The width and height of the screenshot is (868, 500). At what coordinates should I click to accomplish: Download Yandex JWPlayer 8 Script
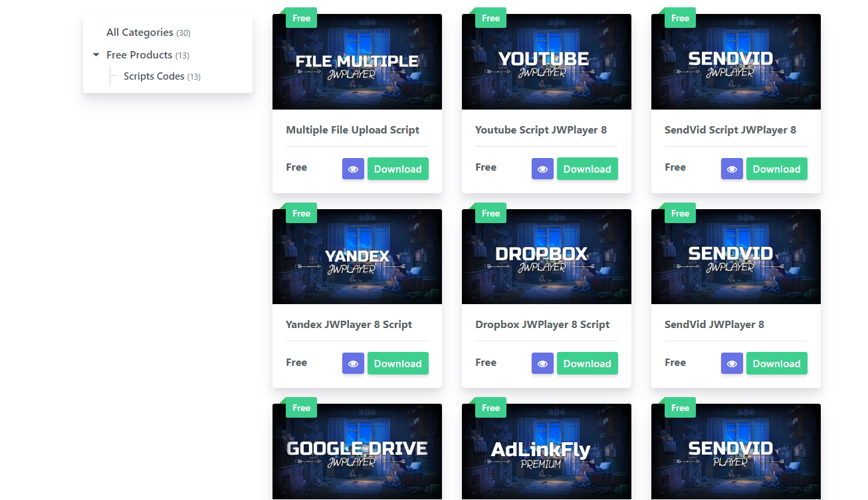pyautogui.click(x=398, y=363)
